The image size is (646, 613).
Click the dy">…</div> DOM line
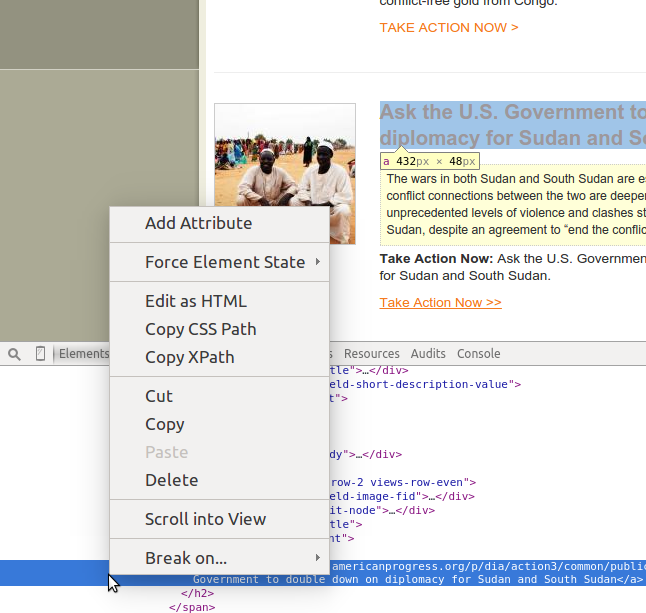pos(366,454)
